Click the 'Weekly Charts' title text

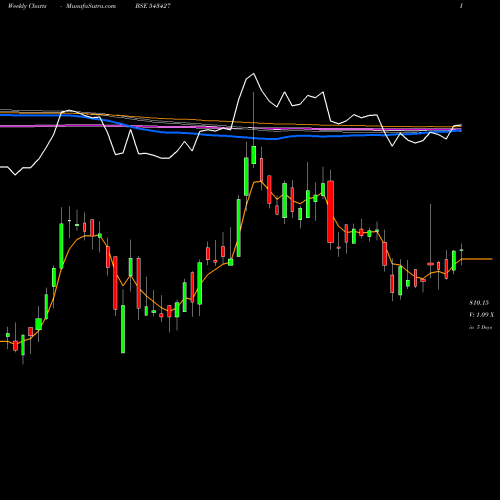tap(27, 6)
